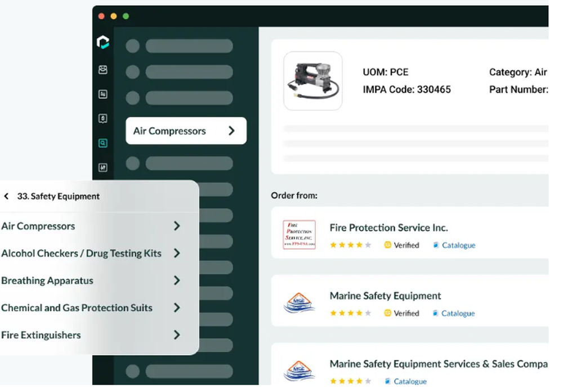Viewport: 563px width, 392px height.
Task: Open the requisitions list icon in the sidebar
Action: 102,94
